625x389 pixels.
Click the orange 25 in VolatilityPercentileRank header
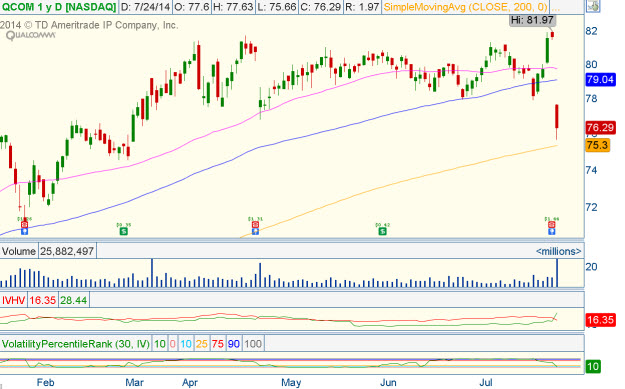(201, 344)
